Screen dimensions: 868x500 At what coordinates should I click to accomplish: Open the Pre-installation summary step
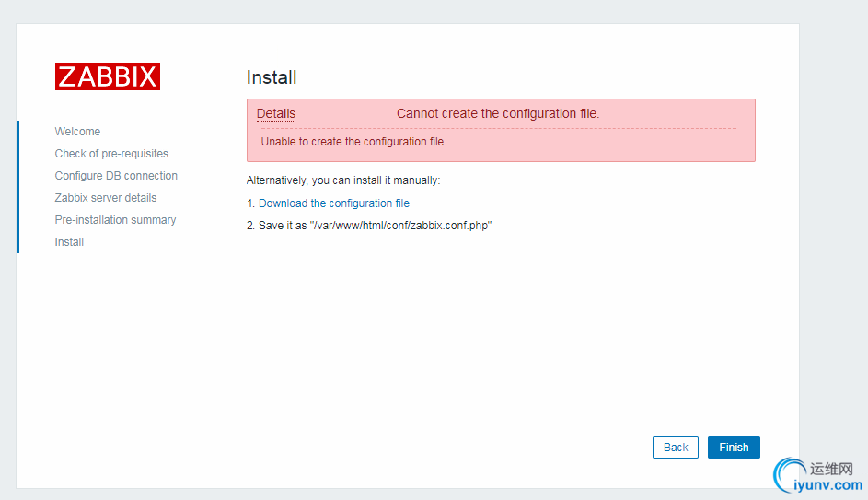(x=115, y=220)
